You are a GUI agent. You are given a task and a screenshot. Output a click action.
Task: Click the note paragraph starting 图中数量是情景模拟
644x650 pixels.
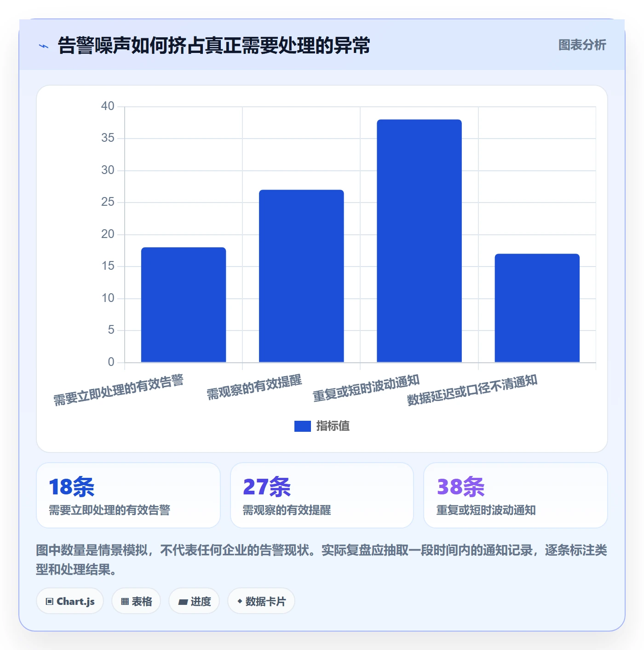(322, 560)
